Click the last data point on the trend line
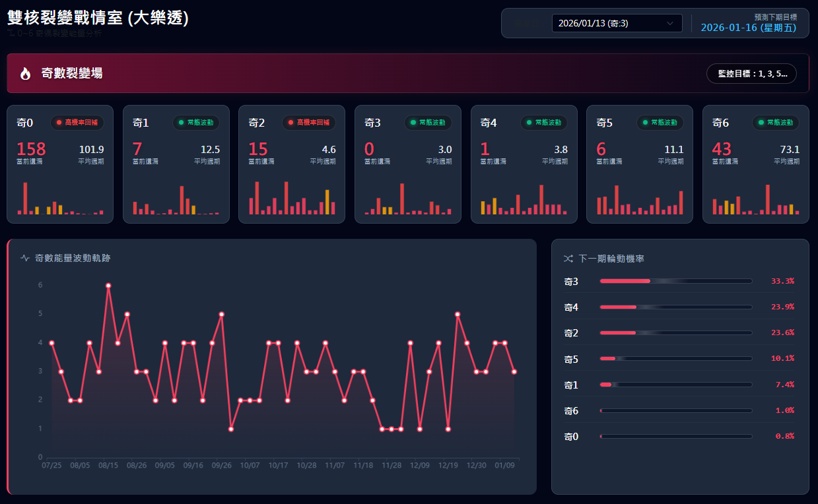 [514, 372]
